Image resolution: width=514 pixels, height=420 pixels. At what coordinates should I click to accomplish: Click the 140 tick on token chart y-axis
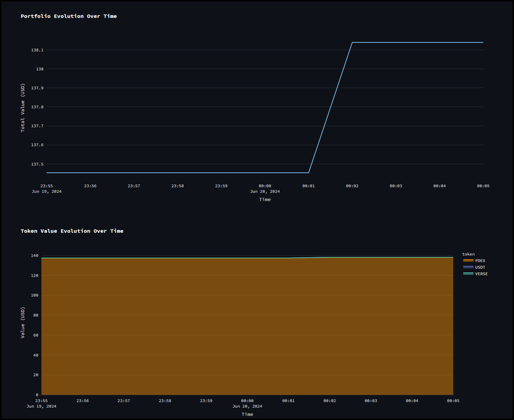tap(35, 256)
